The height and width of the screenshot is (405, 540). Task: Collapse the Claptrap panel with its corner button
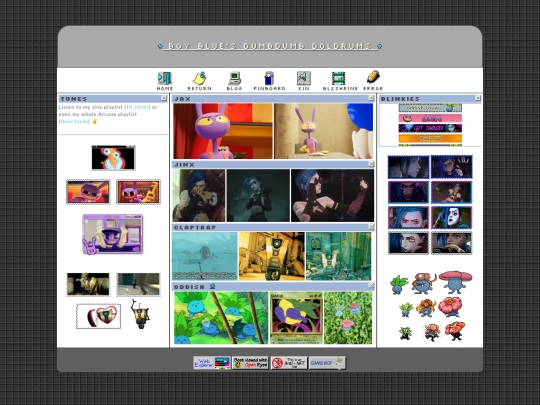371,227
